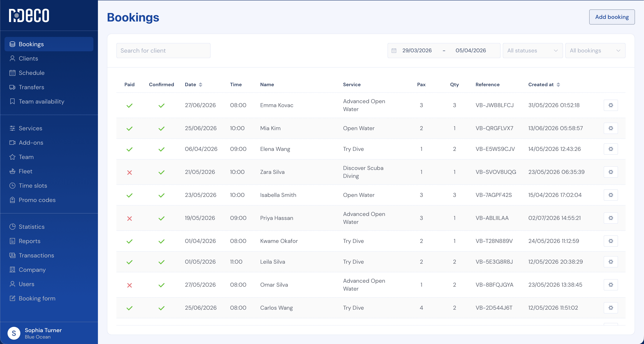
Task: Click calendar icon in date range field
Action: point(394,51)
